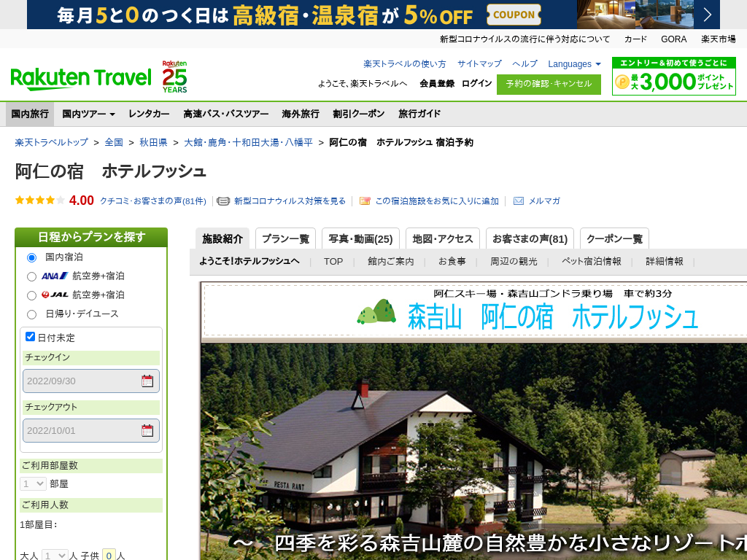
Task: Open the 大人 adult count dropdown
Action: click(x=55, y=555)
